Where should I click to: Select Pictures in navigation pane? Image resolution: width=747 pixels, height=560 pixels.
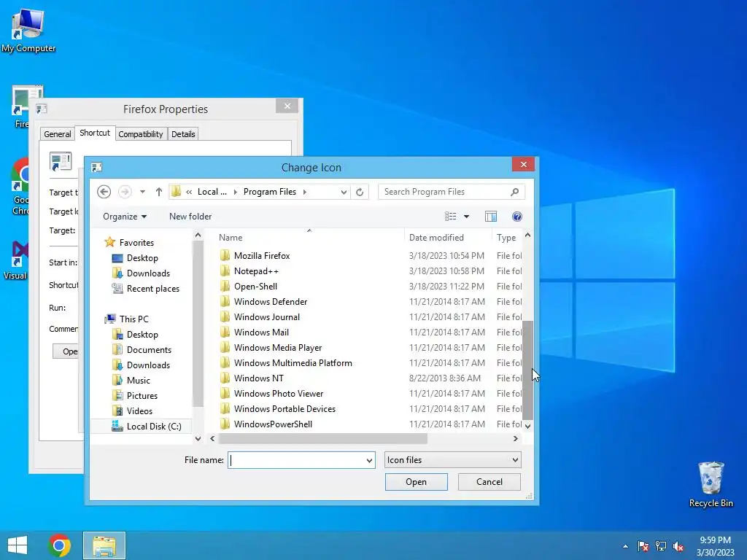142,395
